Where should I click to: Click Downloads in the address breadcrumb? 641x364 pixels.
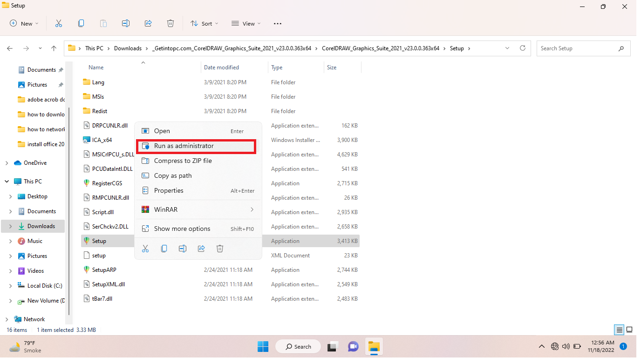tap(128, 48)
